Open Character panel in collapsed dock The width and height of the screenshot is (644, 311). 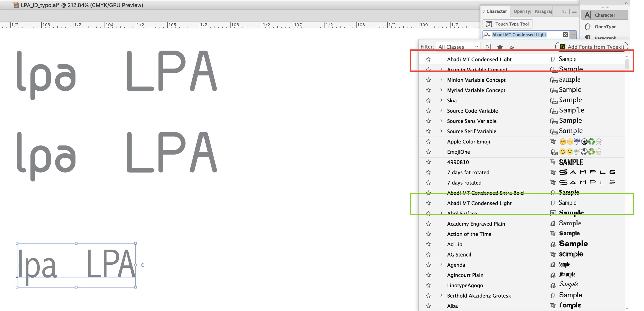[x=605, y=15]
